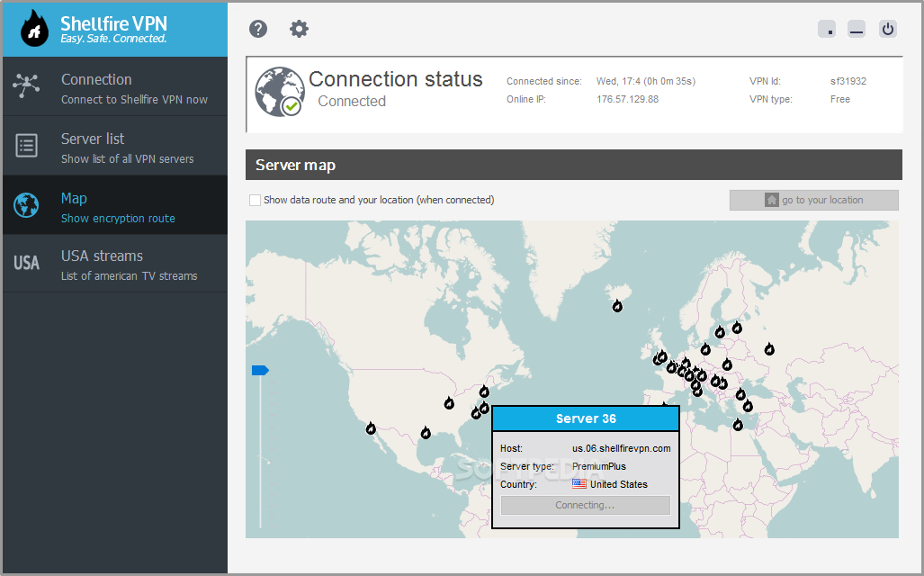The height and width of the screenshot is (576, 924).
Task: Select the Poland server flame marker
Action: [727, 364]
